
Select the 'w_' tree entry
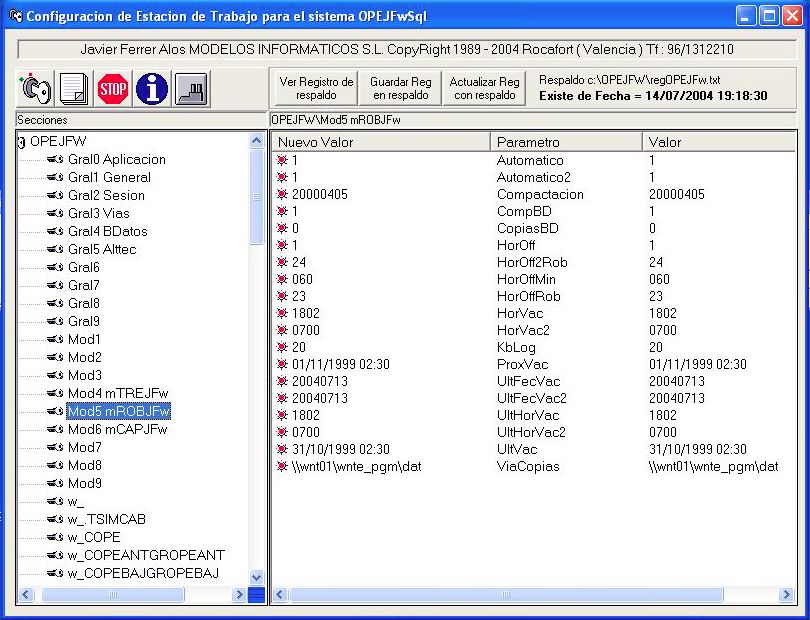tap(75, 502)
